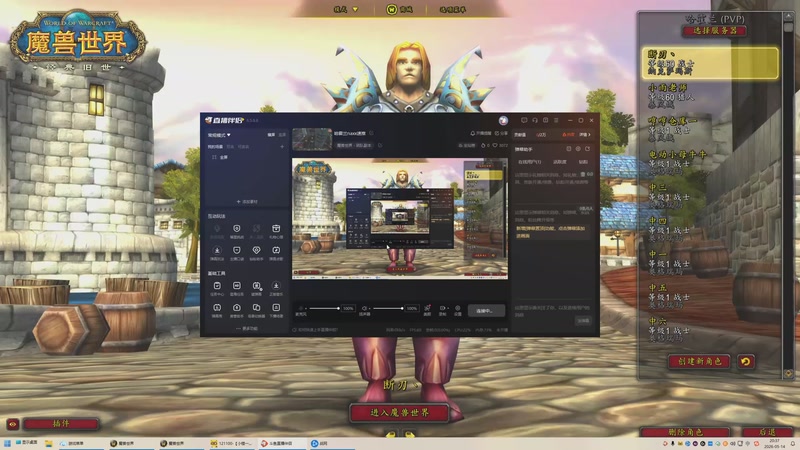Select character 小雨老师 in the list
Screen dimensions: 800x450
[x=709, y=96]
